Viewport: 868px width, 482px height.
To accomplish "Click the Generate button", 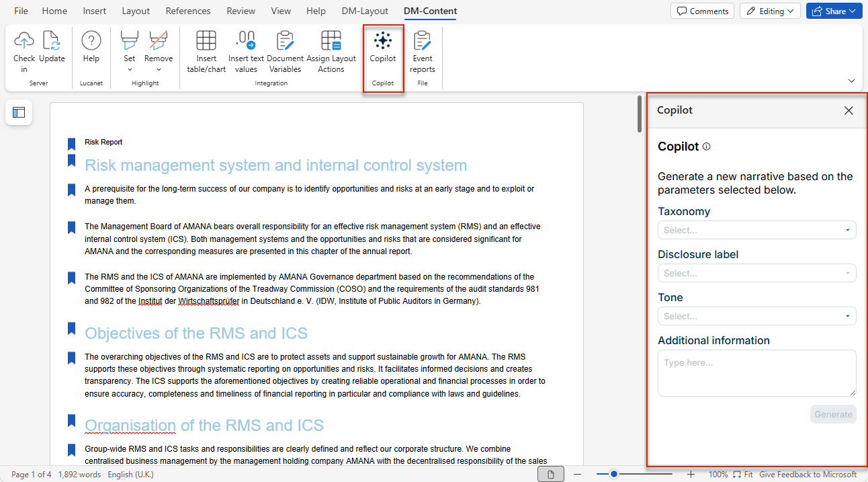I will pos(833,414).
